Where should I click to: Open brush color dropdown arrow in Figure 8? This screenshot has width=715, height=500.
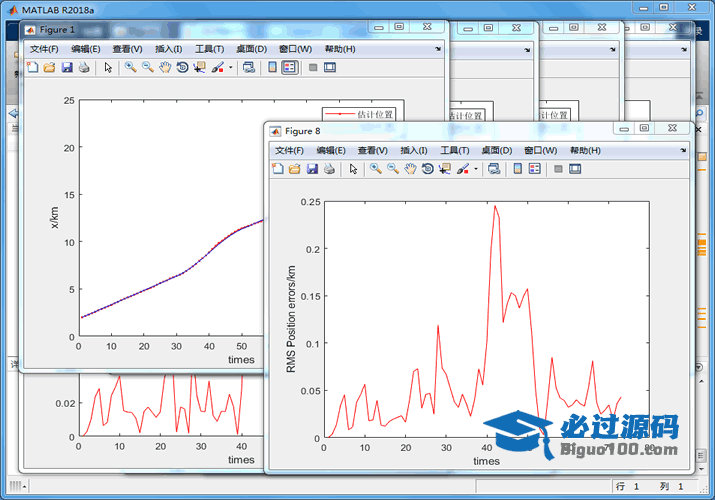point(476,169)
